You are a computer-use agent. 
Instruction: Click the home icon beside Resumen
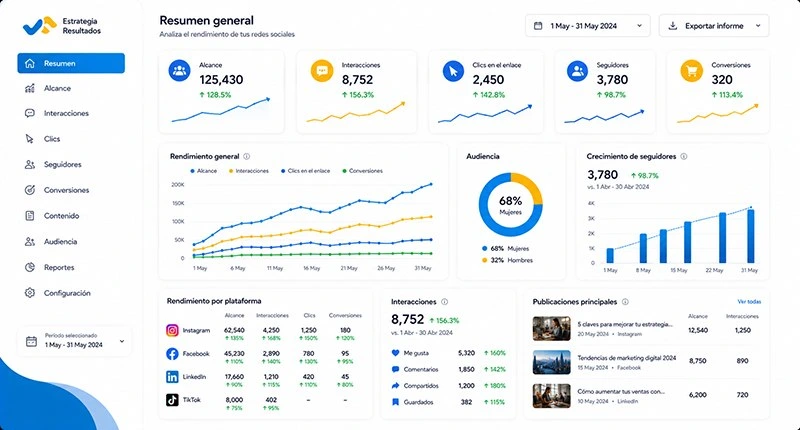pyautogui.click(x=30, y=63)
